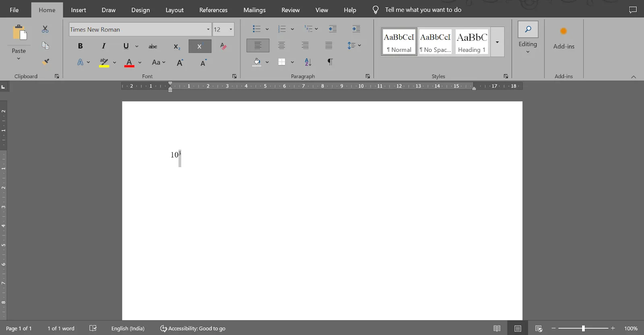Switch to Read Mode view
This screenshot has height=335, width=644.
pos(497,329)
